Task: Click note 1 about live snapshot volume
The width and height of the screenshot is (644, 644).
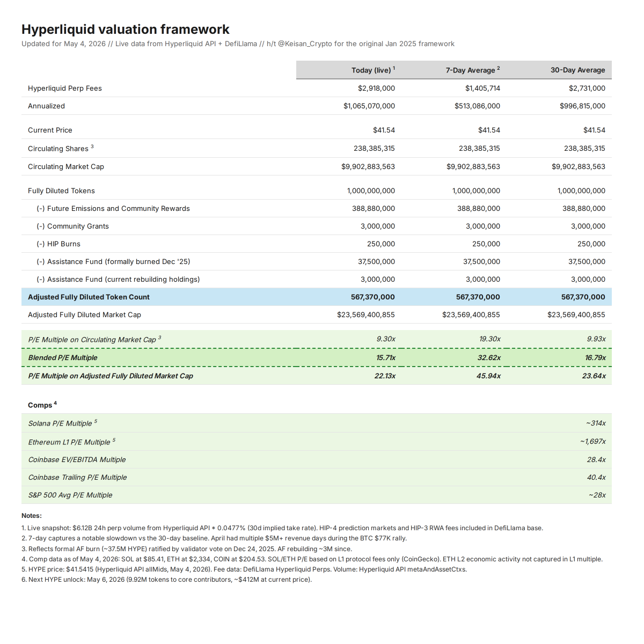Action: click(282, 528)
